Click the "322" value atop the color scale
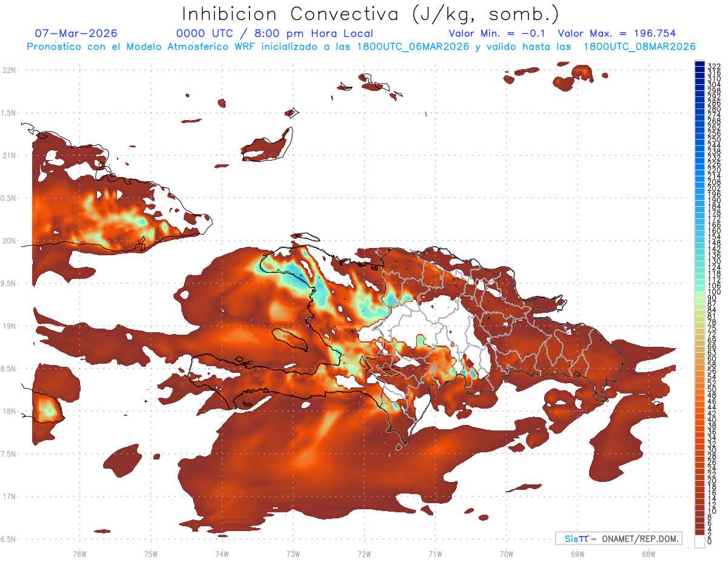The height and width of the screenshot is (562, 728). coord(713,66)
